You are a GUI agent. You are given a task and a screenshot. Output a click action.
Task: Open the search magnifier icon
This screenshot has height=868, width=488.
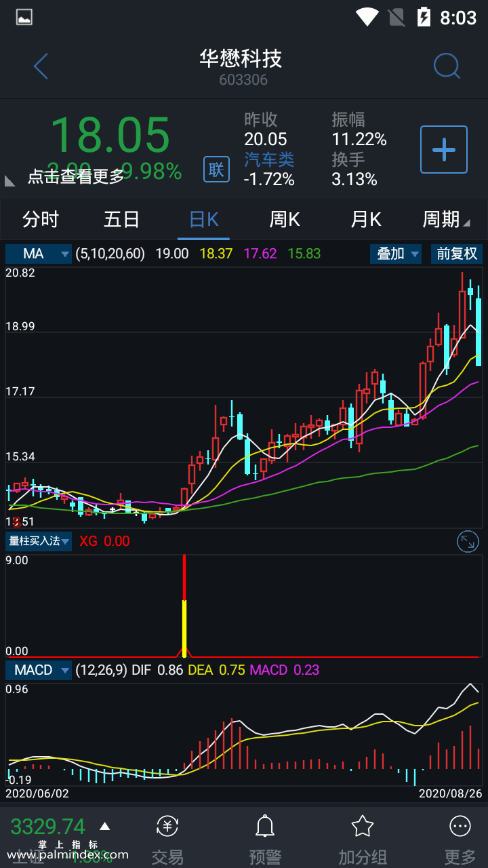coord(447,66)
